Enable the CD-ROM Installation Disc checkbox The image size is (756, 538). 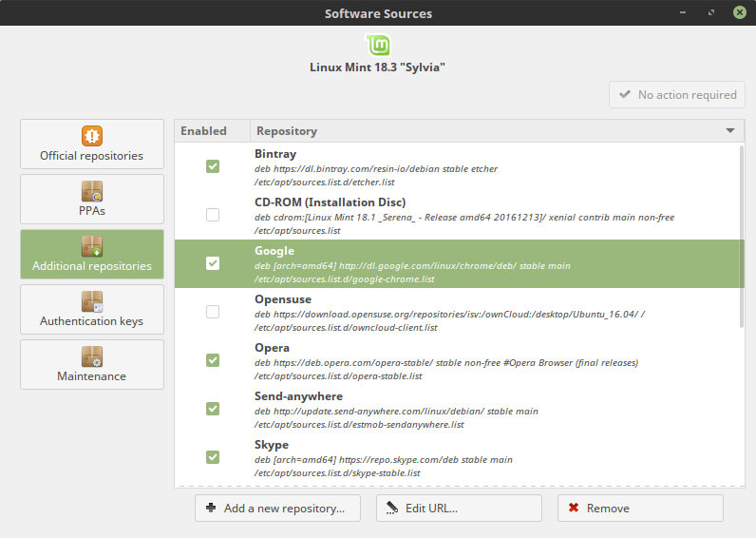coord(213,215)
